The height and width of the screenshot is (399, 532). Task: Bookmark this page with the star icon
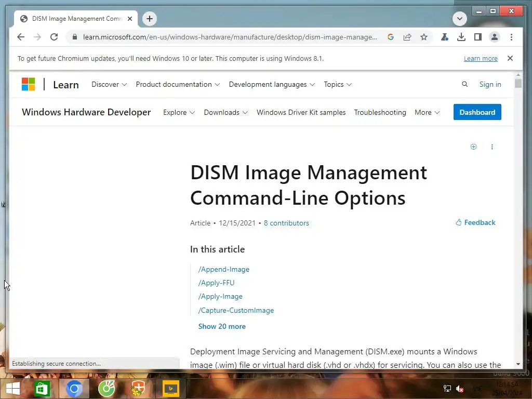click(424, 37)
